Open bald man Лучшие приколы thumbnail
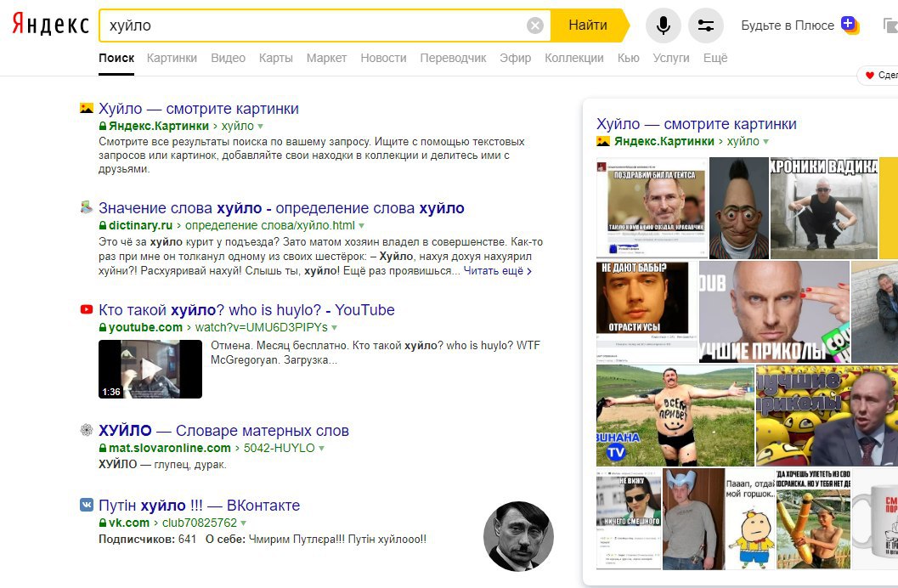This screenshot has height=588, width=898. [x=774, y=312]
